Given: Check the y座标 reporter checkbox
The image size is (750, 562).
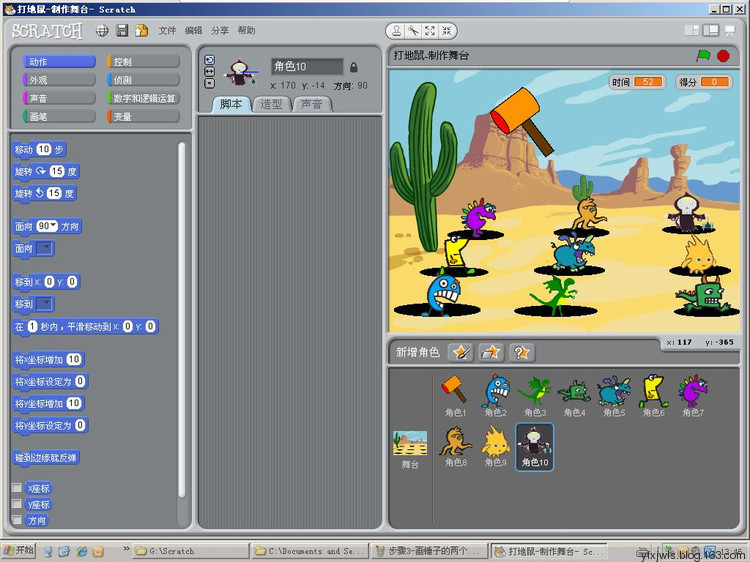Looking at the screenshot, I should coord(17,504).
